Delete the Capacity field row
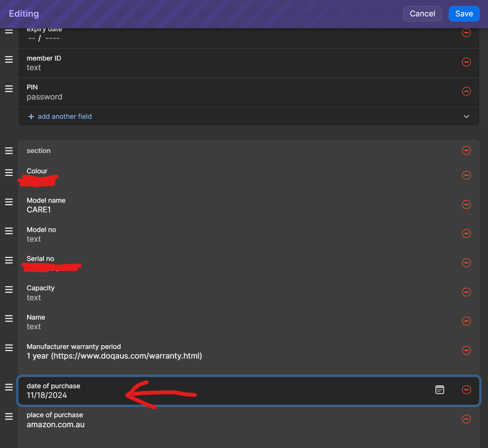 [x=466, y=292]
